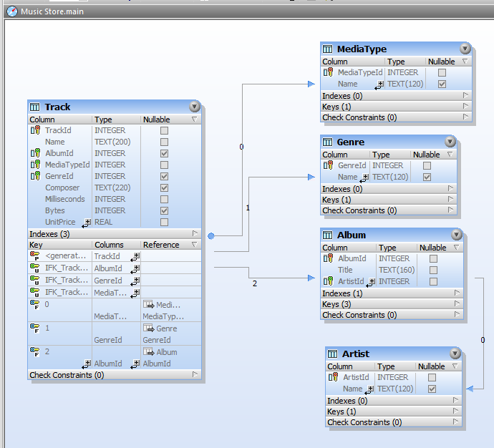Toggle Nullable checkbox for MediaType Name column

442,84
